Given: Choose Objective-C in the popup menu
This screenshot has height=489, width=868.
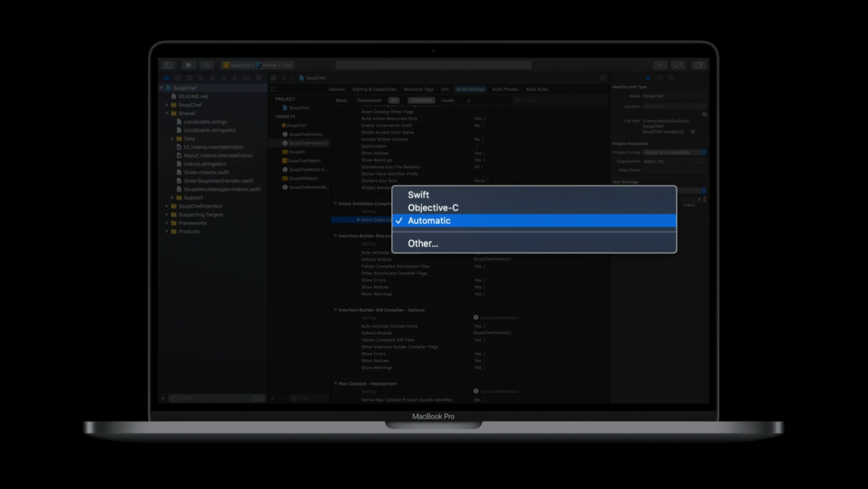Looking at the screenshot, I should 534,208.
